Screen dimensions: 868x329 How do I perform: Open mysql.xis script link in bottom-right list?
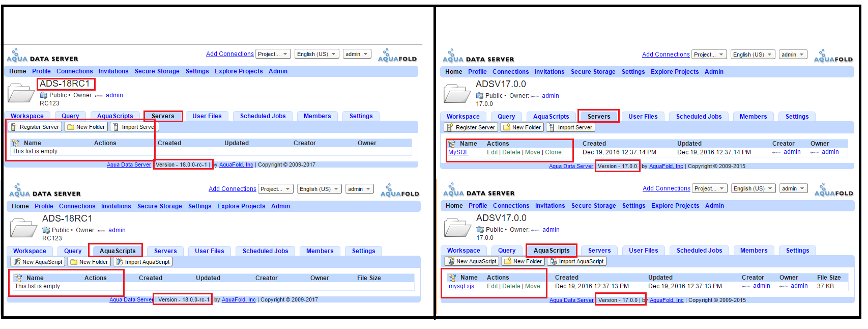tap(461, 286)
